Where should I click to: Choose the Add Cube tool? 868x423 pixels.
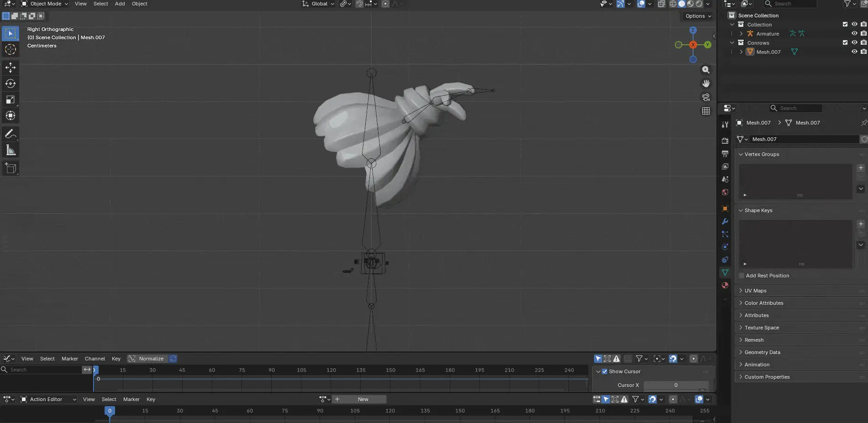11,168
